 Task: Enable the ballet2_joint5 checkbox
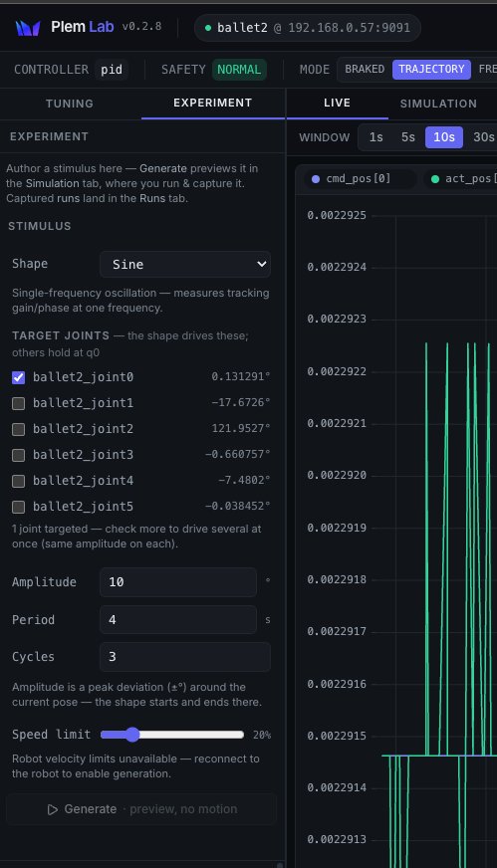[18, 507]
